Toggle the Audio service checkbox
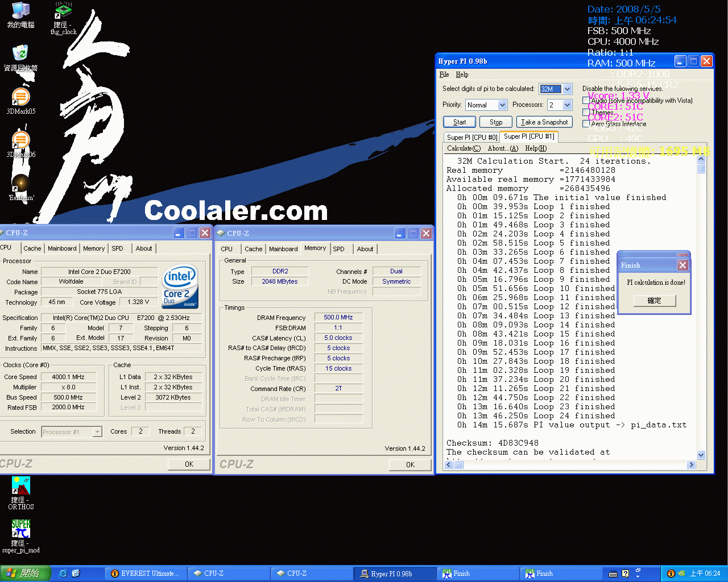The width and height of the screenshot is (728, 582). (x=586, y=101)
